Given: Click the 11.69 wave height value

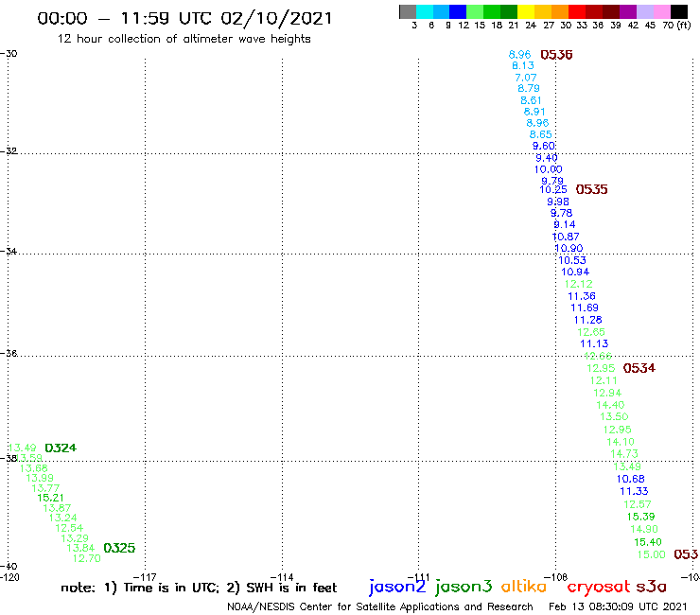Looking at the screenshot, I should [585, 307].
